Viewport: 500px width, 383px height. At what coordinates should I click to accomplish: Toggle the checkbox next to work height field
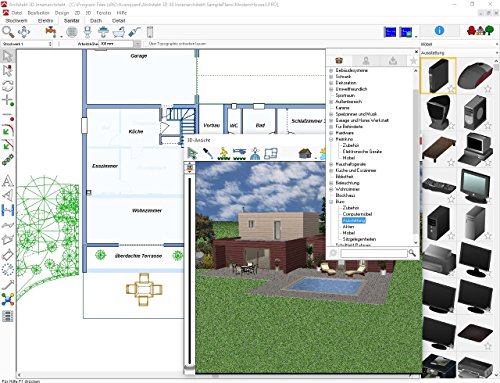(146, 44)
